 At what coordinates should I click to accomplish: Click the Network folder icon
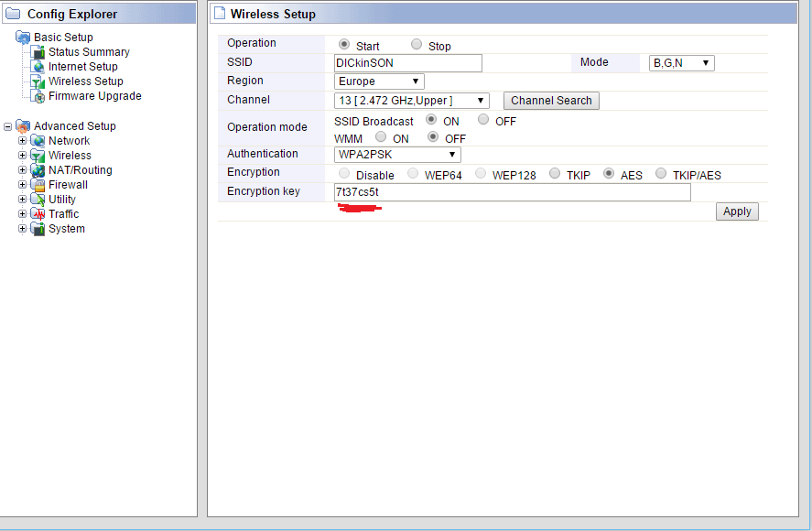pyautogui.click(x=38, y=140)
